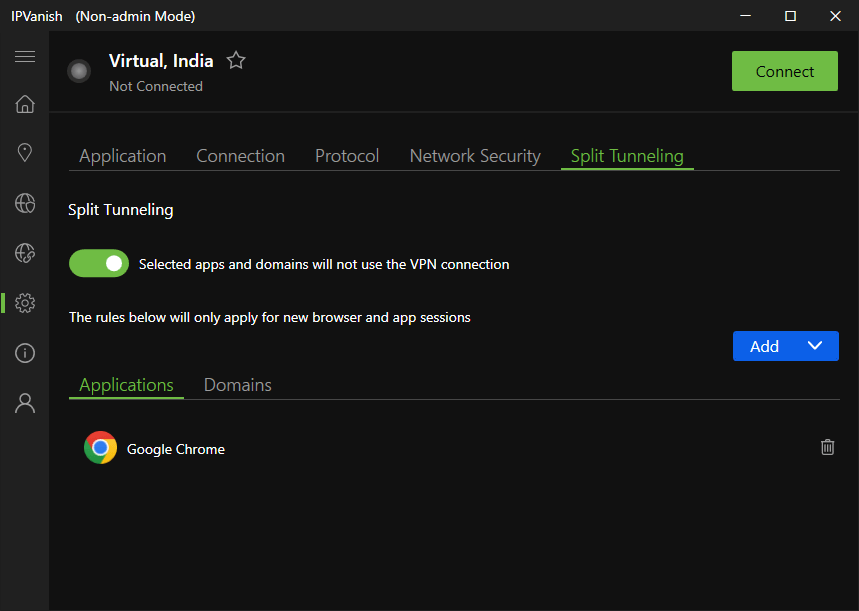Select the Applications sub-tab
Viewport: 859px width, 611px height.
pos(127,385)
